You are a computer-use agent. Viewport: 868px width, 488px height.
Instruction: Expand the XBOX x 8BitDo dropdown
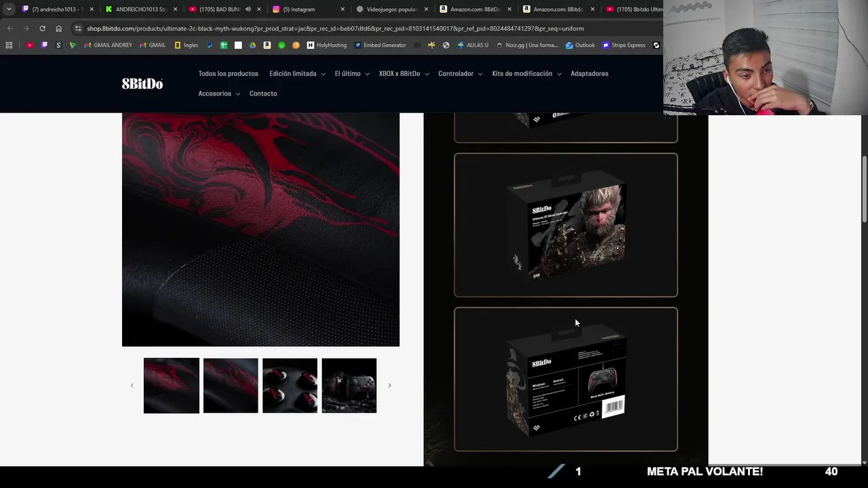coord(404,73)
